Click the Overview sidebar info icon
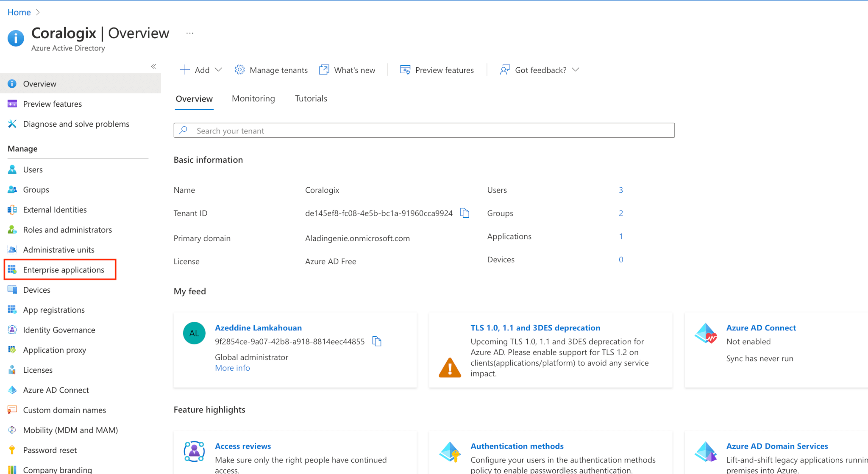 pos(12,84)
